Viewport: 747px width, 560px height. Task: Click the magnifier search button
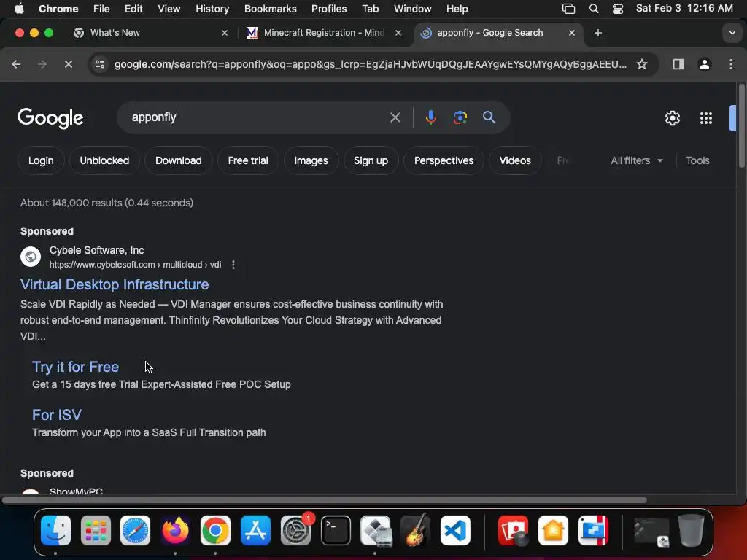[489, 117]
